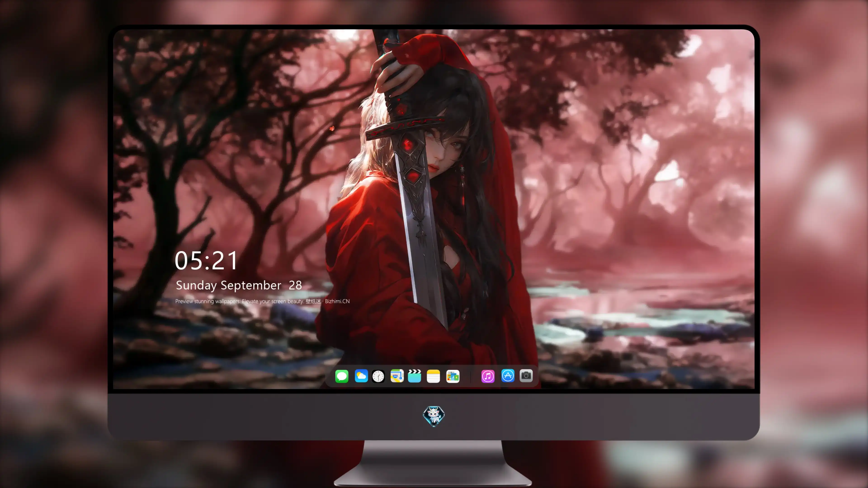868x488 pixels.
Task: Open the yellow Notes app
Action: pos(433,376)
